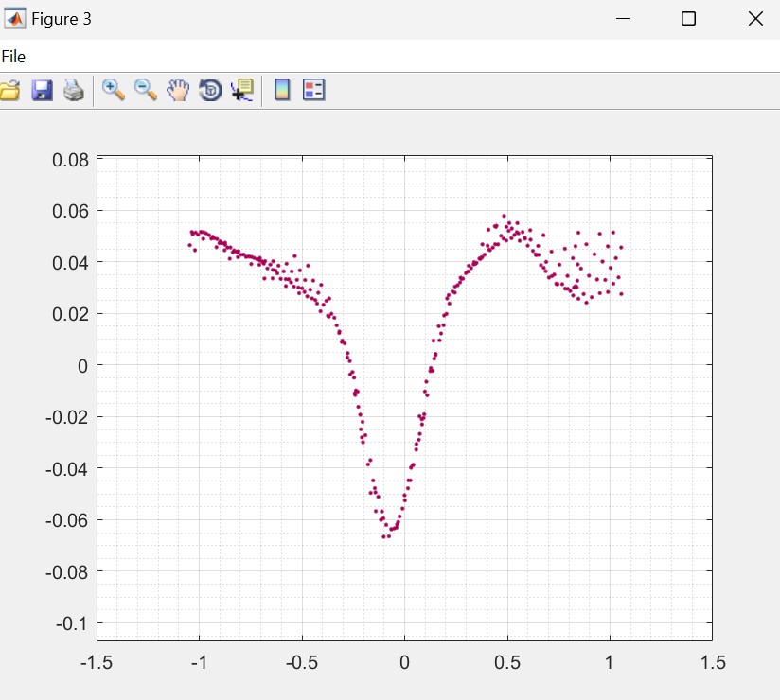Screen dimensions: 780x700
Task: Maximize the Figure 3 window
Action: (689, 19)
